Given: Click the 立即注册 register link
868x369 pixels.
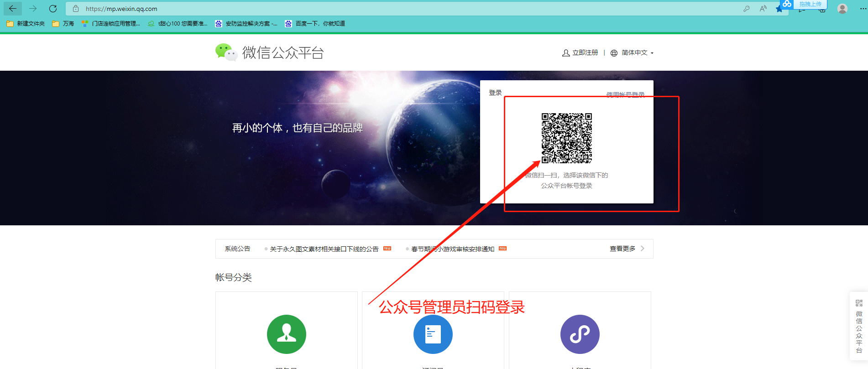Looking at the screenshot, I should tap(585, 53).
